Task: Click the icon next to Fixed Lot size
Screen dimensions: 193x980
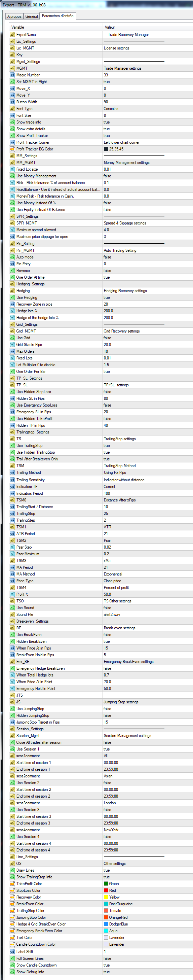Action: 12,169
